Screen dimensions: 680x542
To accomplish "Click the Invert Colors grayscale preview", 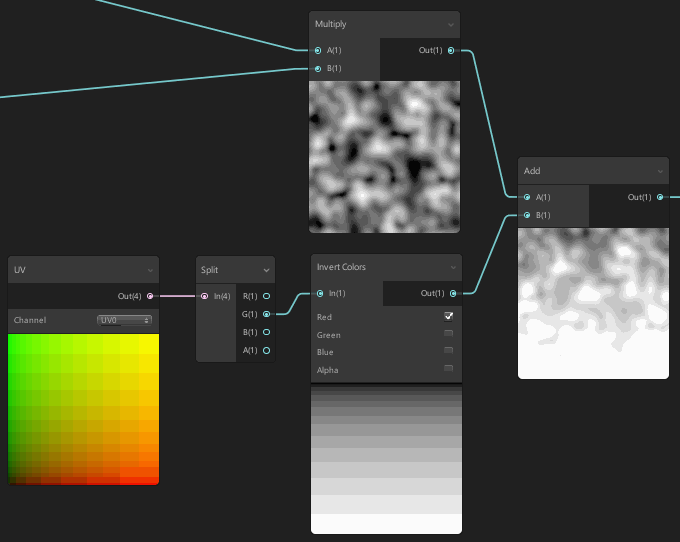I will click(386, 460).
